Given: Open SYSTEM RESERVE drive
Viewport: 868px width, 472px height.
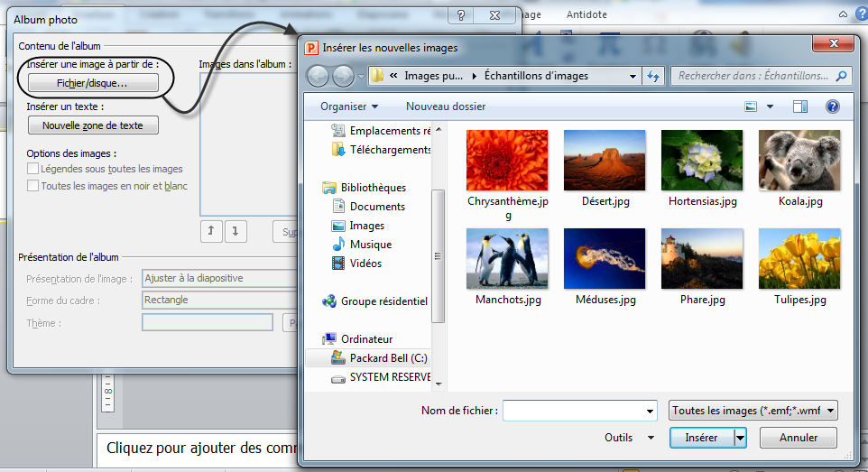Looking at the screenshot, I should point(381,377).
